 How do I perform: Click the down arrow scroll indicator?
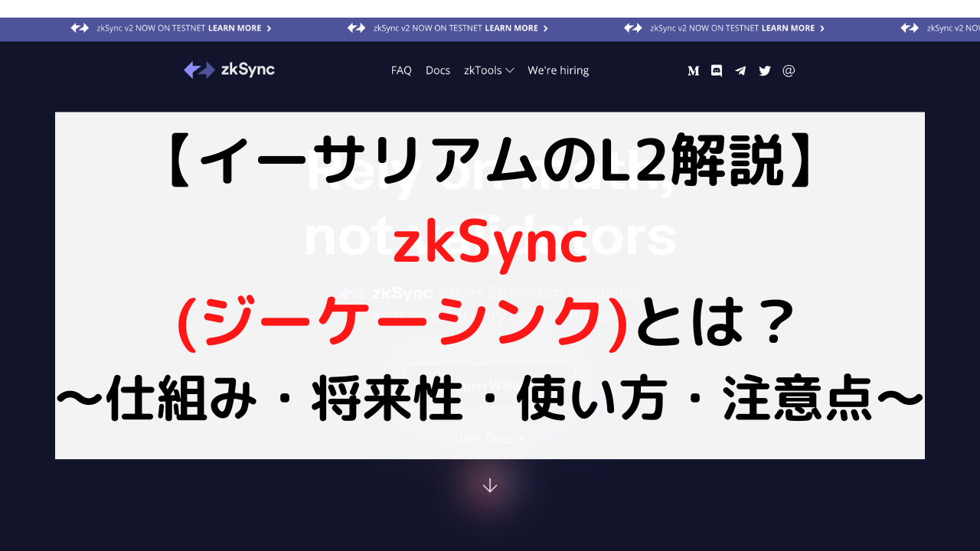click(x=489, y=485)
